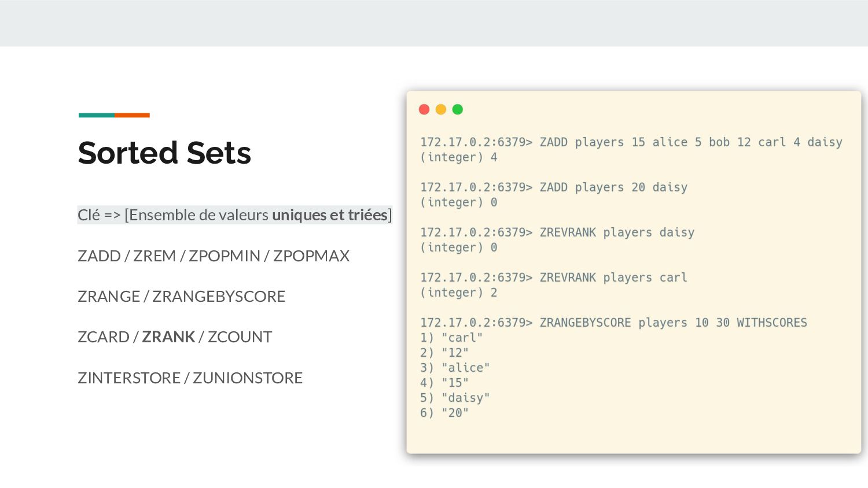Viewport: 868px width, 488px height.
Task: Click the orange segment of the accent bar
Action: (132, 115)
